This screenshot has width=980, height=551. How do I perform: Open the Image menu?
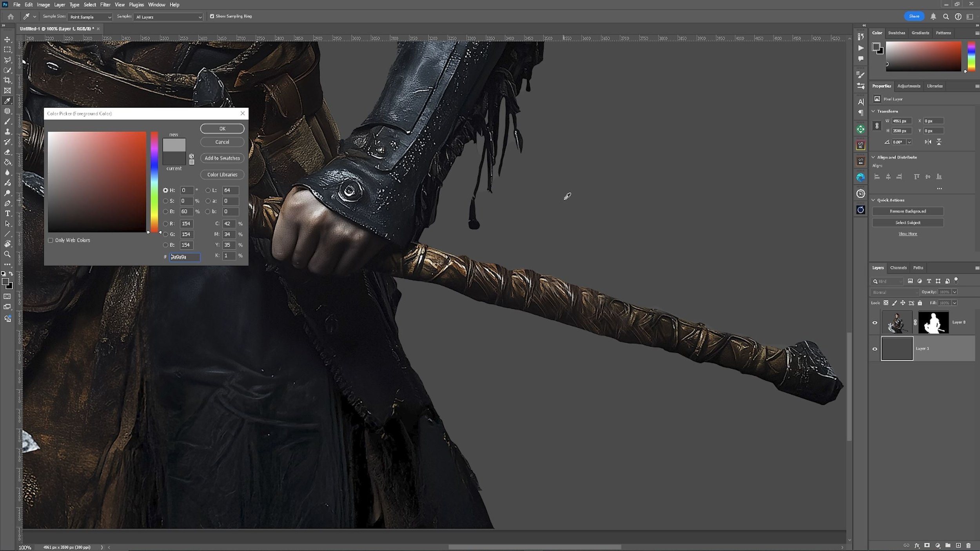click(44, 5)
